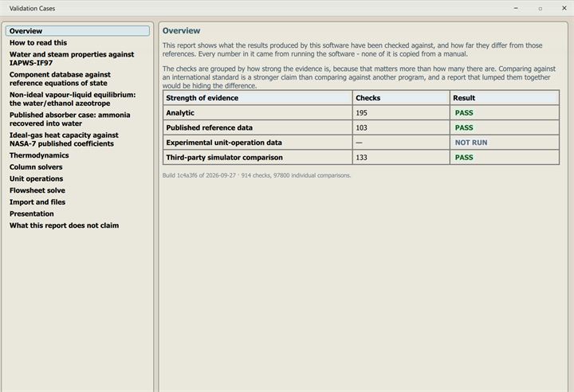The width and height of the screenshot is (574, 392).
Task: Select Unit operations in the list
Action: pyautogui.click(x=36, y=178)
